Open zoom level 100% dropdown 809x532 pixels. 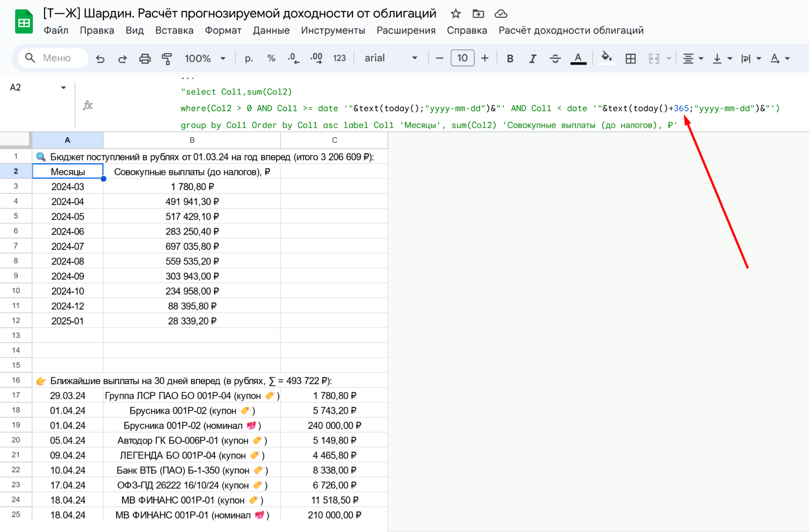[205, 58]
